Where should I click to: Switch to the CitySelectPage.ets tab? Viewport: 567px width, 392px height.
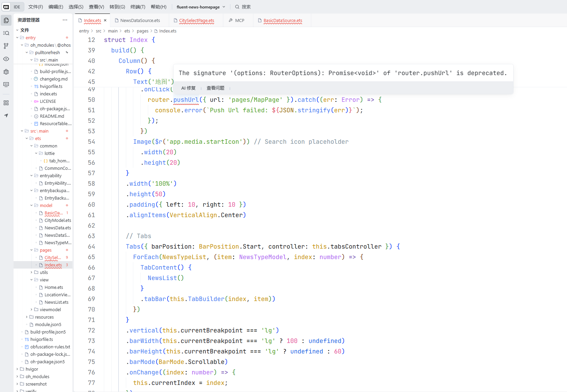196,20
